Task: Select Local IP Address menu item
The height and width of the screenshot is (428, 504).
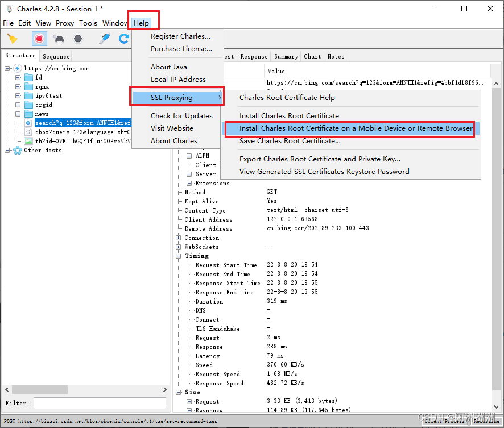Action: tap(178, 80)
